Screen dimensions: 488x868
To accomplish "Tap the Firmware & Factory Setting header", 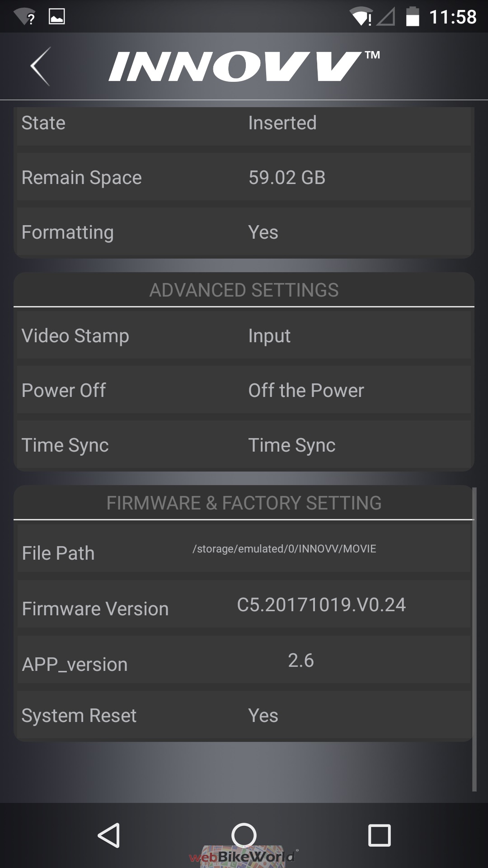I will tap(244, 503).
